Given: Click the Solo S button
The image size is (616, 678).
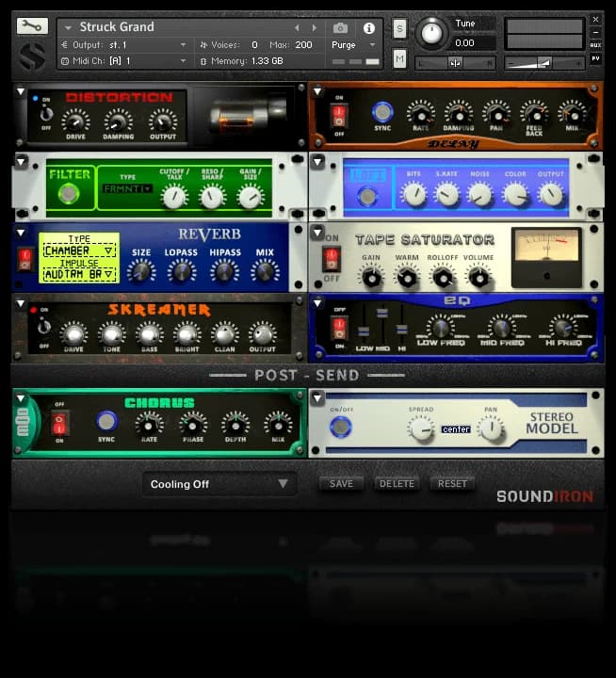Looking at the screenshot, I should coord(399,28).
